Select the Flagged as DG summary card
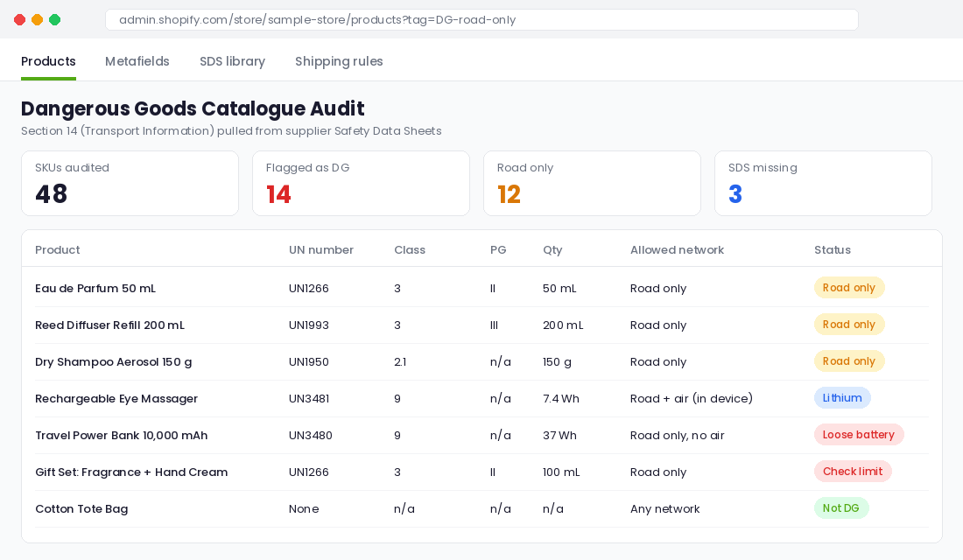 pos(361,183)
